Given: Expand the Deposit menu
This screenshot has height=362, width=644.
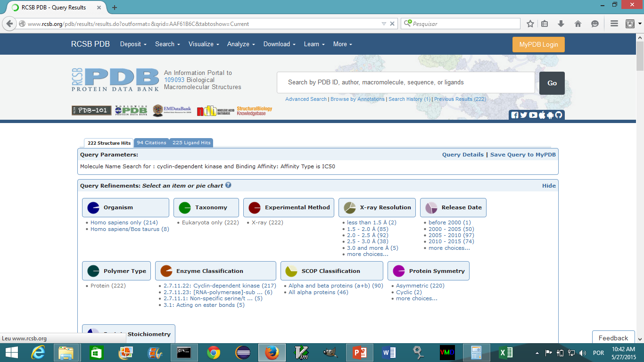Looking at the screenshot, I should (133, 44).
